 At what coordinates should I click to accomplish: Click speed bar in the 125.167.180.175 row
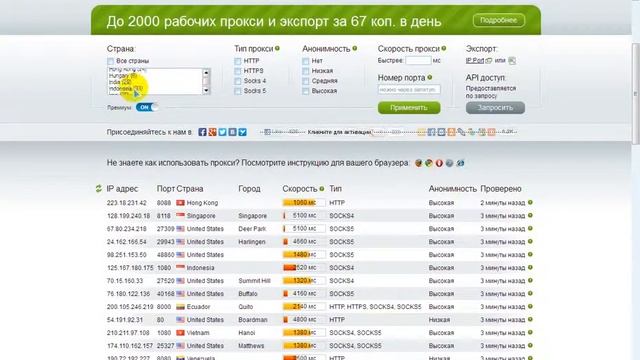click(304, 268)
